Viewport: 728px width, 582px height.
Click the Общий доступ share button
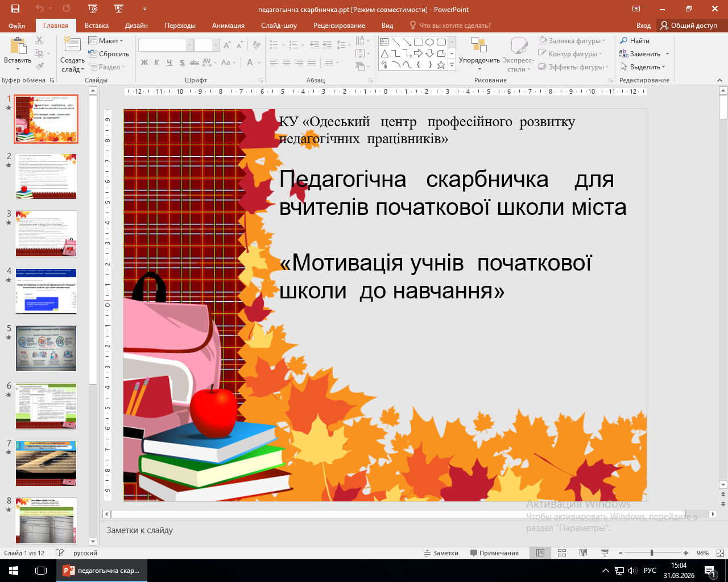click(688, 26)
